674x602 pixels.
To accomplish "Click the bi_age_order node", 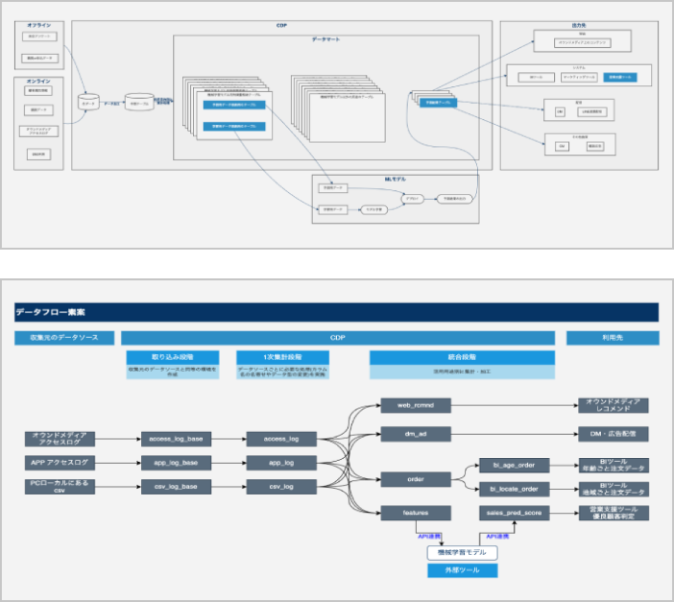I will point(514,465).
